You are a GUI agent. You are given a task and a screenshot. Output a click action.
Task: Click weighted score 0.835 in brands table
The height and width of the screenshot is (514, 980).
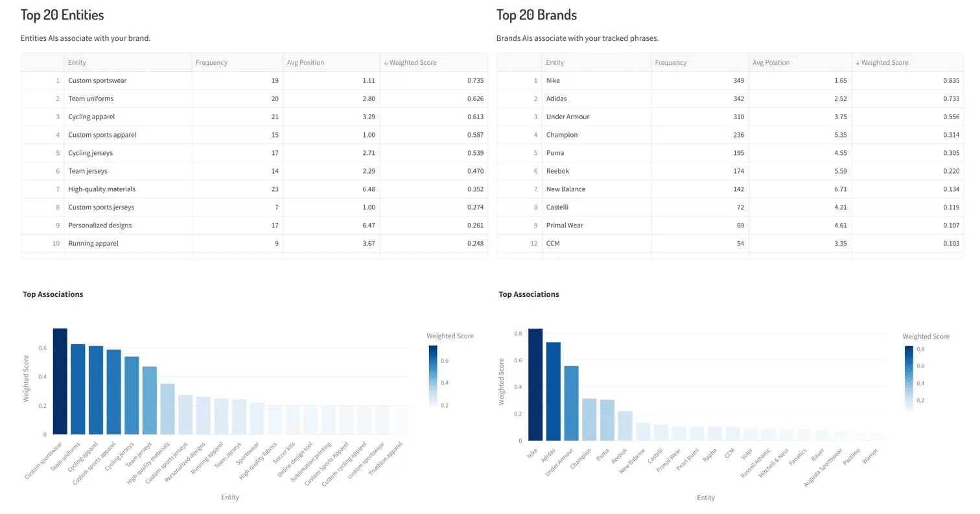pos(907,80)
